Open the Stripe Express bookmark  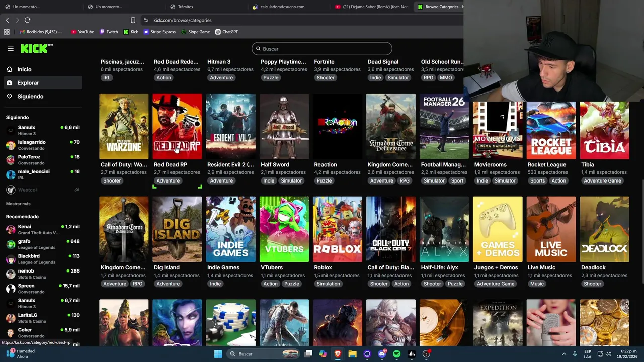click(159, 32)
